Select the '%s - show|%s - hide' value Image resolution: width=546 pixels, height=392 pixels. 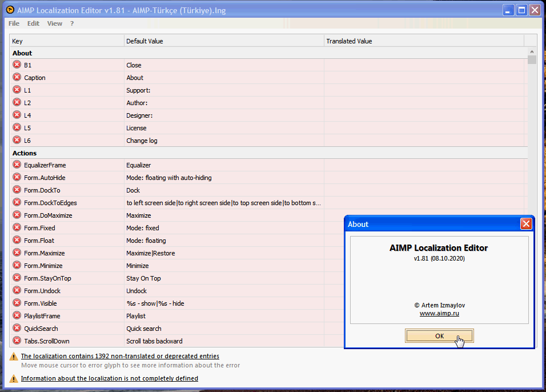tap(224, 303)
